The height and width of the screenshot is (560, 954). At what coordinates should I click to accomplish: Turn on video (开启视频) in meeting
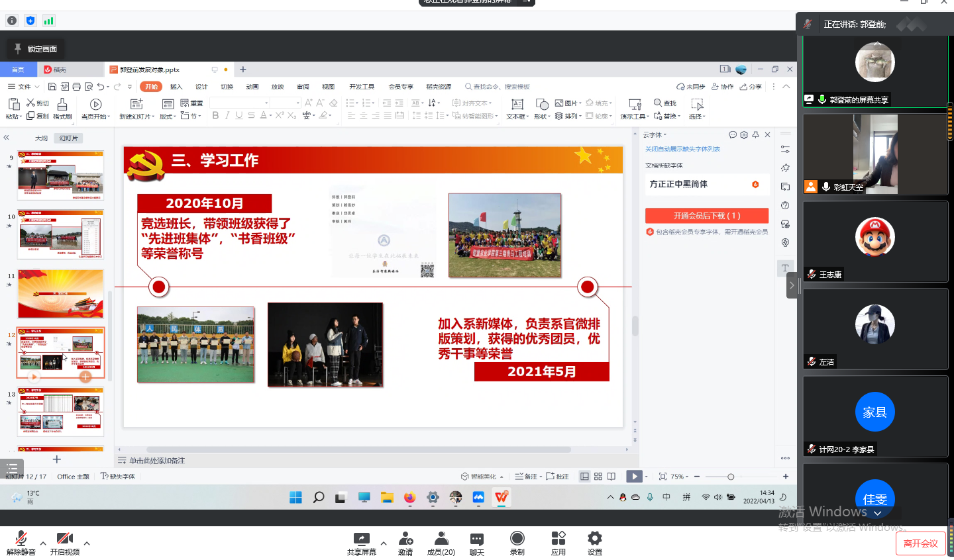pyautogui.click(x=65, y=542)
